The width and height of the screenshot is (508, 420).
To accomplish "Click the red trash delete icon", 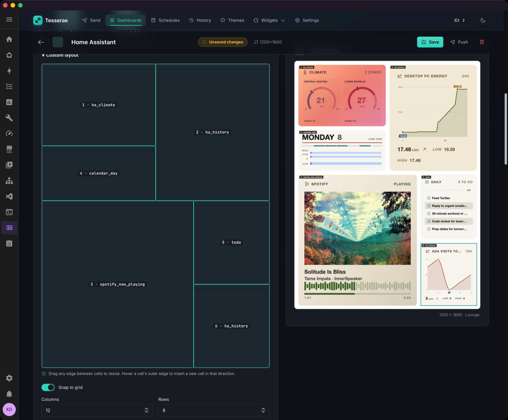I will (x=482, y=42).
